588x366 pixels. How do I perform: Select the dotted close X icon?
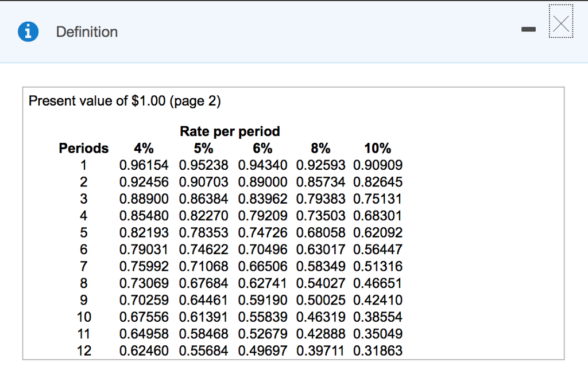pos(560,22)
